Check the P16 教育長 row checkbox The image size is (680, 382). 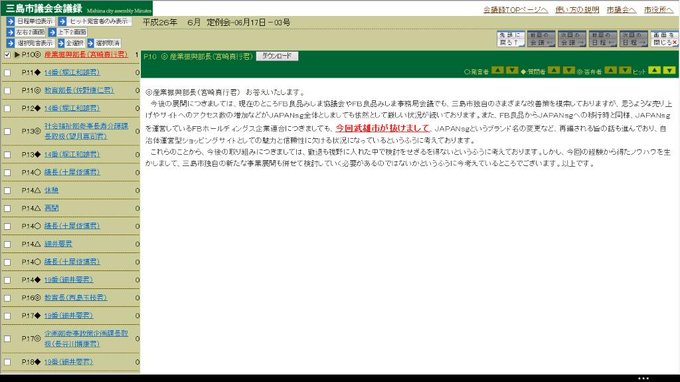click(x=7, y=298)
